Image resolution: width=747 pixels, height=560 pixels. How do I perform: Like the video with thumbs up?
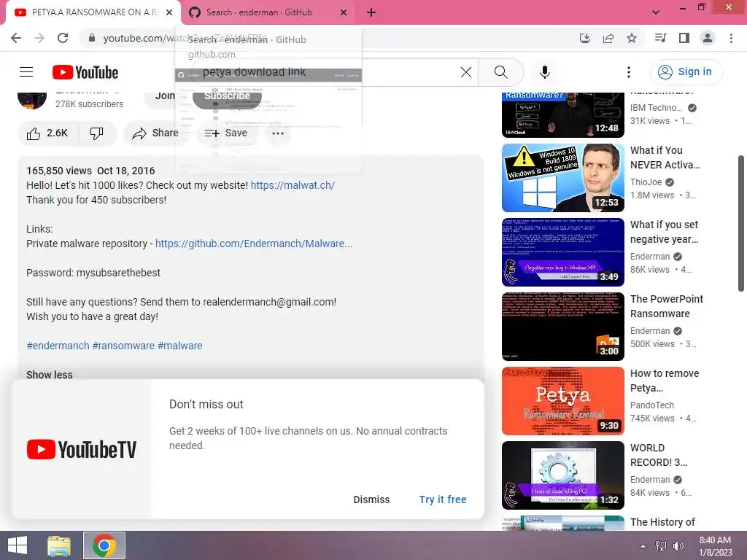[x=47, y=133]
